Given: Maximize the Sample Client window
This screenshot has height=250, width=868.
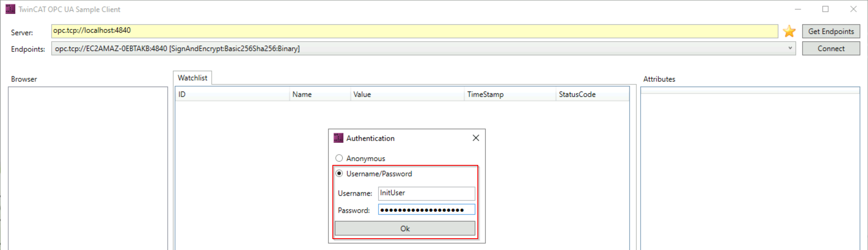Looking at the screenshot, I should point(825,9).
